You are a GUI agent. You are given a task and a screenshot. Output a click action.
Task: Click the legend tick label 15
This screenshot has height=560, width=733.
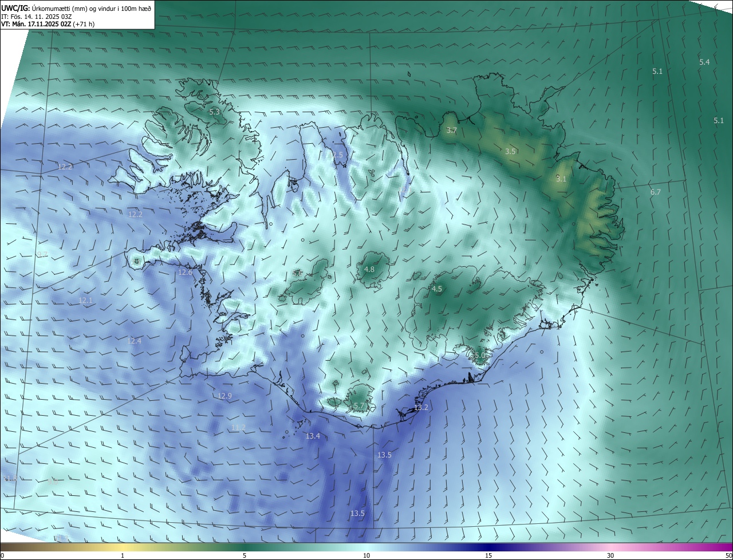(488, 555)
